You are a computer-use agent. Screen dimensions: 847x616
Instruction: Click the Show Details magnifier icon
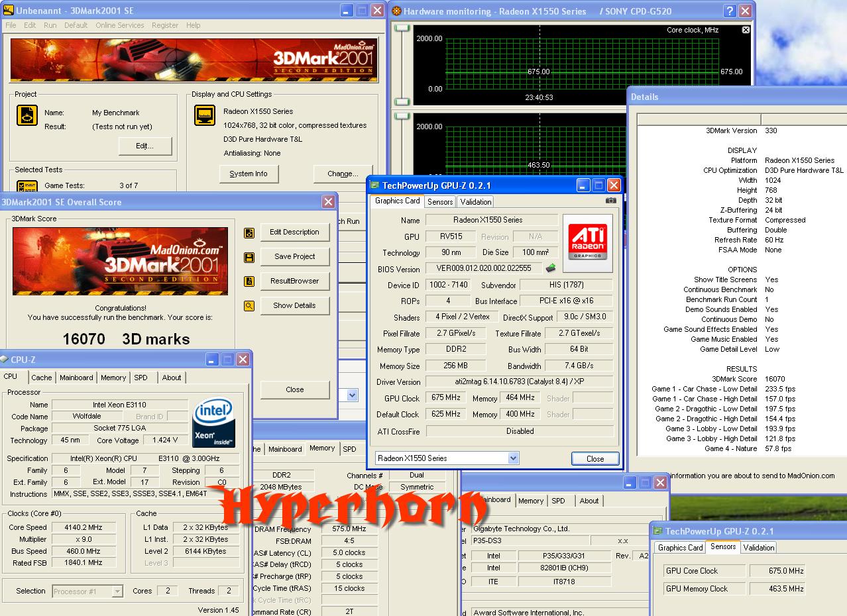(x=249, y=306)
